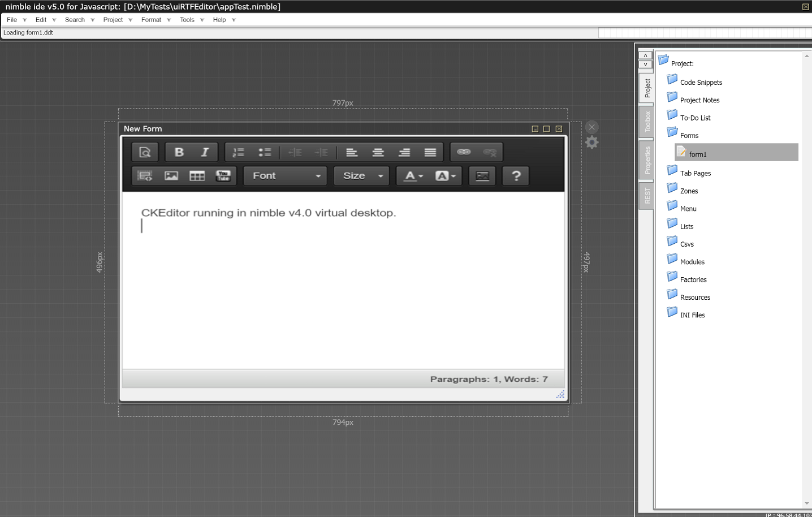This screenshot has height=517, width=812.
Task: Open the Size dropdown
Action: click(362, 176)
